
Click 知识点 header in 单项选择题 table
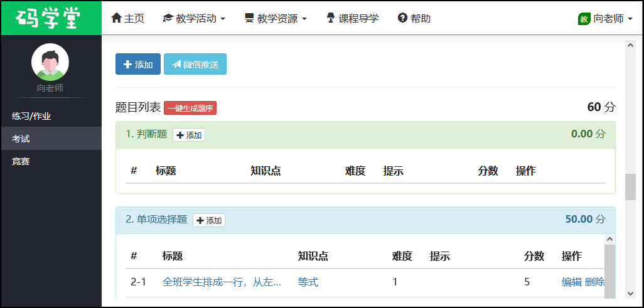click(313, 257)
